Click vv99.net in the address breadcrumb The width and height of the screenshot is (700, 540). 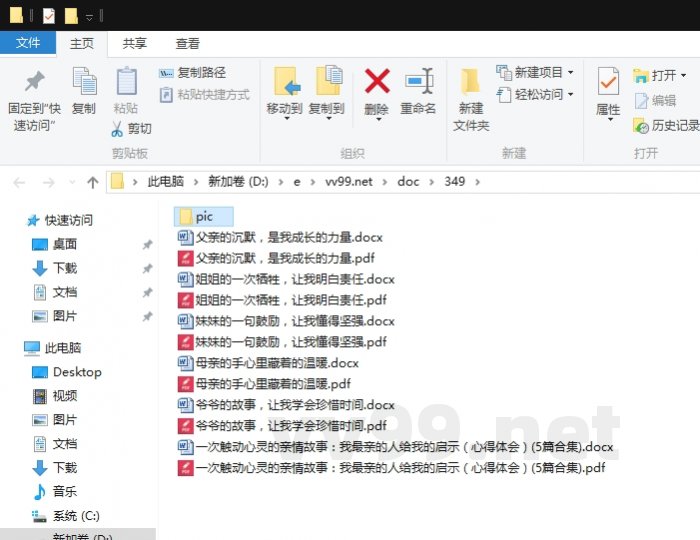coord(349,182)
